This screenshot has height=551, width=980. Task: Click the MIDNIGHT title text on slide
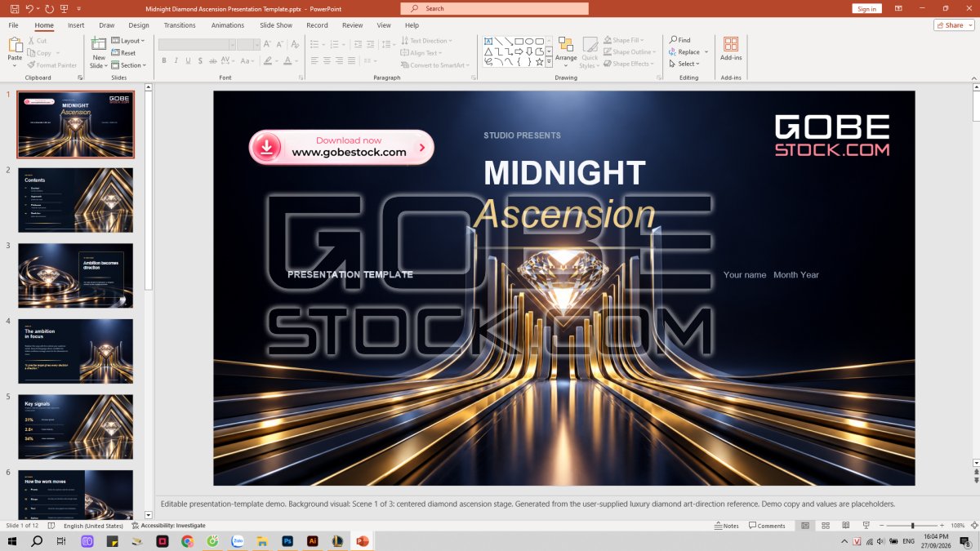(564, 173)
